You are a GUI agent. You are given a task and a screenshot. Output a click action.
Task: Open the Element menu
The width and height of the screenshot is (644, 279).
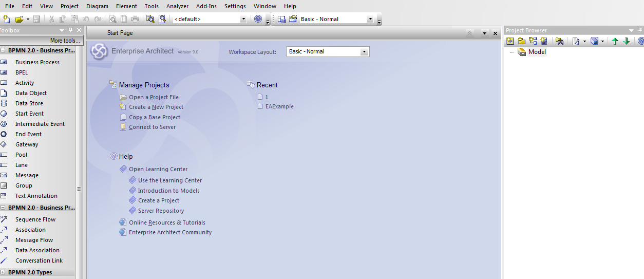coord(126,6)
